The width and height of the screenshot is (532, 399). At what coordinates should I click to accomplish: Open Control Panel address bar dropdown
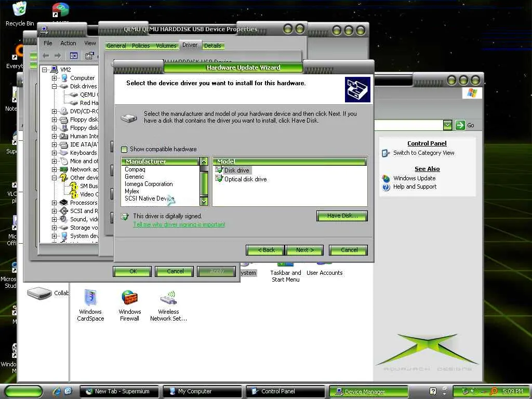[447, 125]
